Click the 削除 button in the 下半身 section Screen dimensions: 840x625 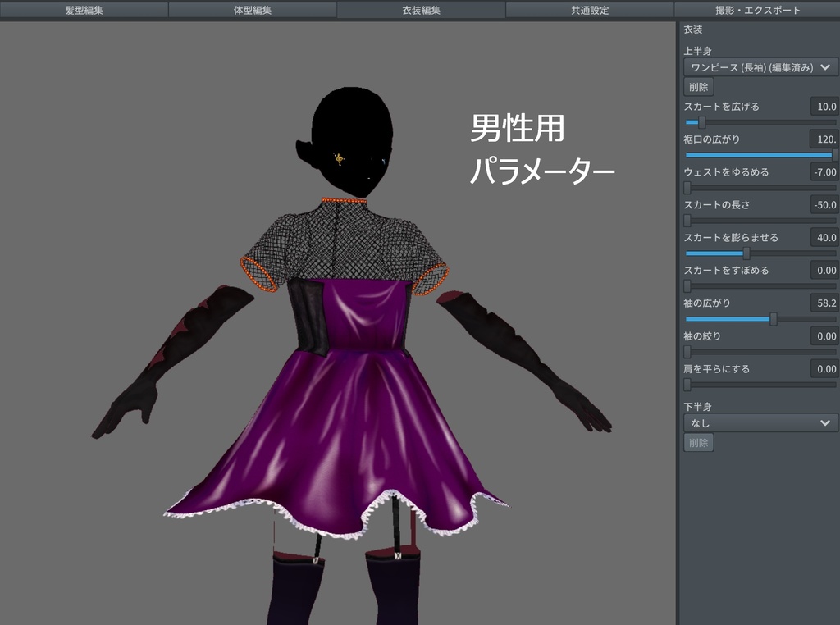pyautogui.click(x=698, y=442)
